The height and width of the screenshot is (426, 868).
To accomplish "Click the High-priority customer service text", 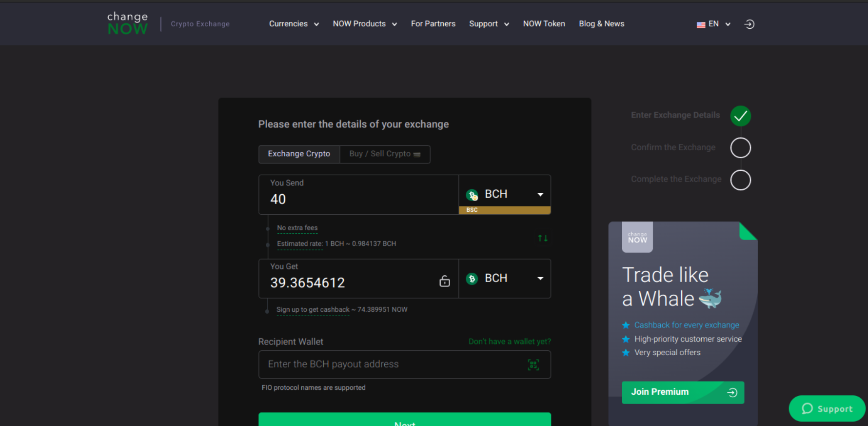I will click(688, 339).
